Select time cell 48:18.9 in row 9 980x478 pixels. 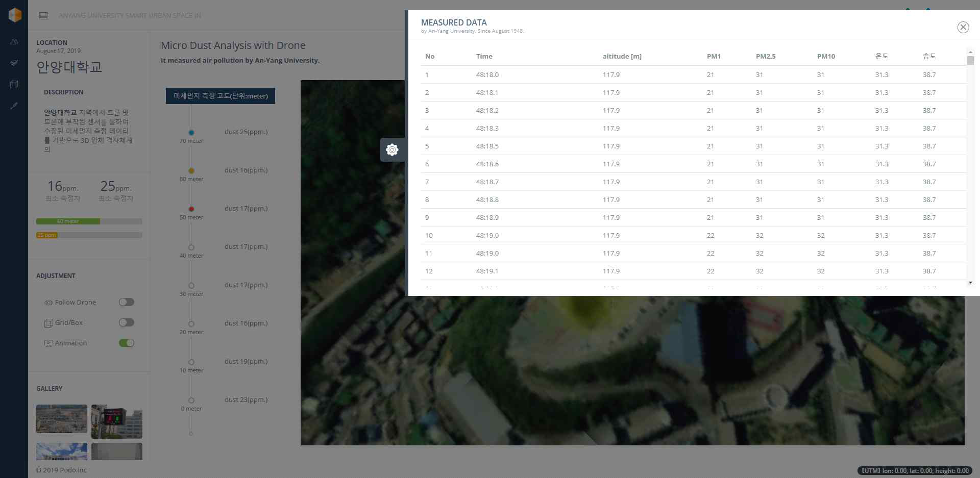point(487,217)
